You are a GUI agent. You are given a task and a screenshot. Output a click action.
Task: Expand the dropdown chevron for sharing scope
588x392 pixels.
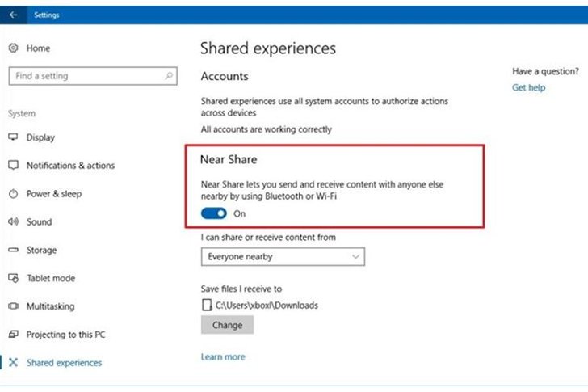(x=355, y=256)
